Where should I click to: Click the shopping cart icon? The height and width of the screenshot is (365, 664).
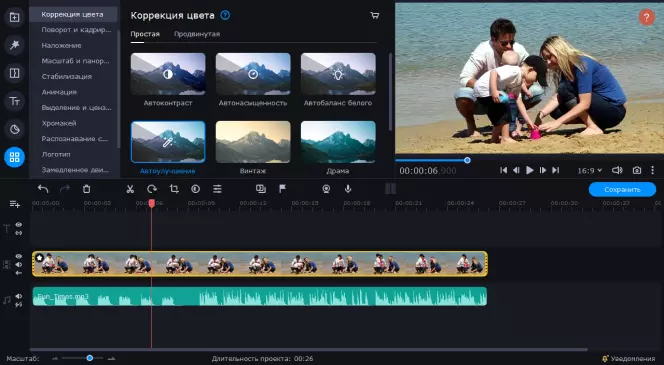(x=375, y=16)
